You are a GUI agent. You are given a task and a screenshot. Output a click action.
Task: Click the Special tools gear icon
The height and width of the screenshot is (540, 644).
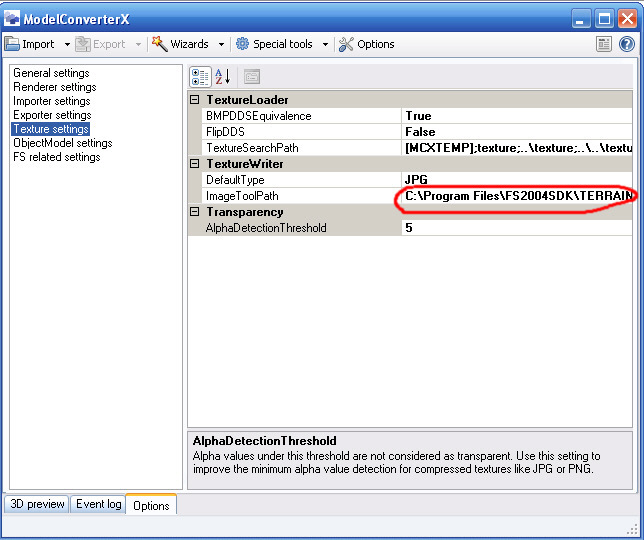point(242,44)
